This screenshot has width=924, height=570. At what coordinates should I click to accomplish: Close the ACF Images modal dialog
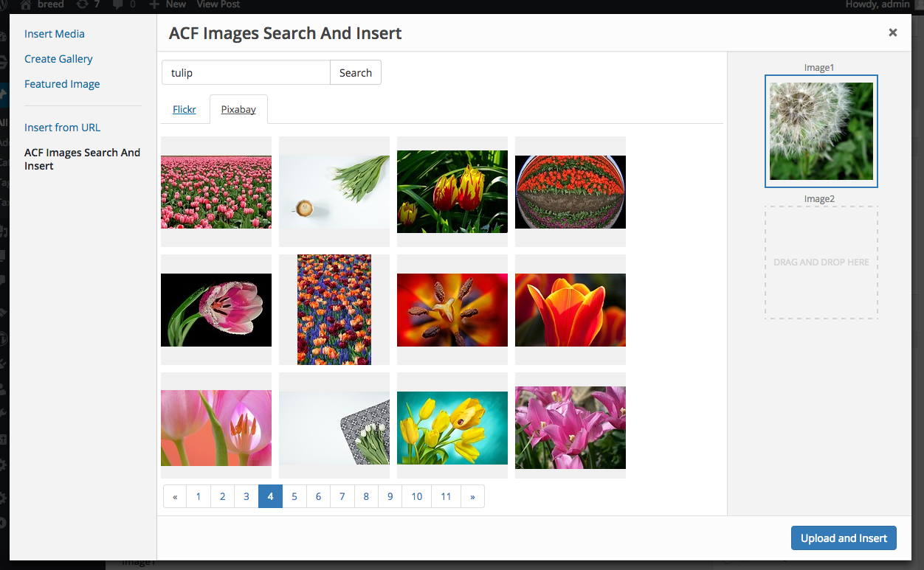tap(893, 32)
